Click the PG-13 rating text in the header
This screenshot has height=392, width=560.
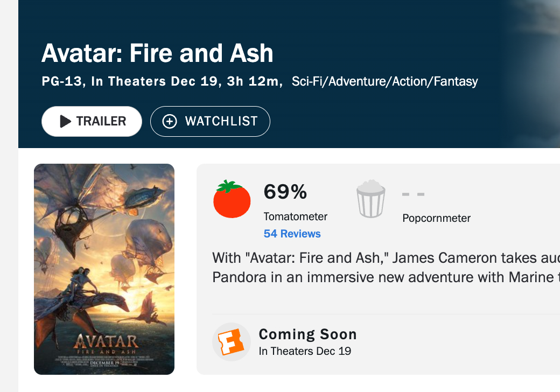tap(62, 82)
